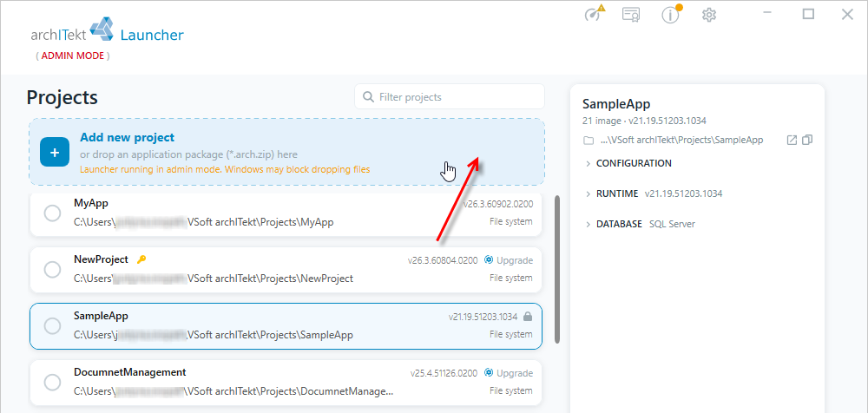Click the '21 image' version line
Viewport: 868px width, 413px height.
[644, 121]
